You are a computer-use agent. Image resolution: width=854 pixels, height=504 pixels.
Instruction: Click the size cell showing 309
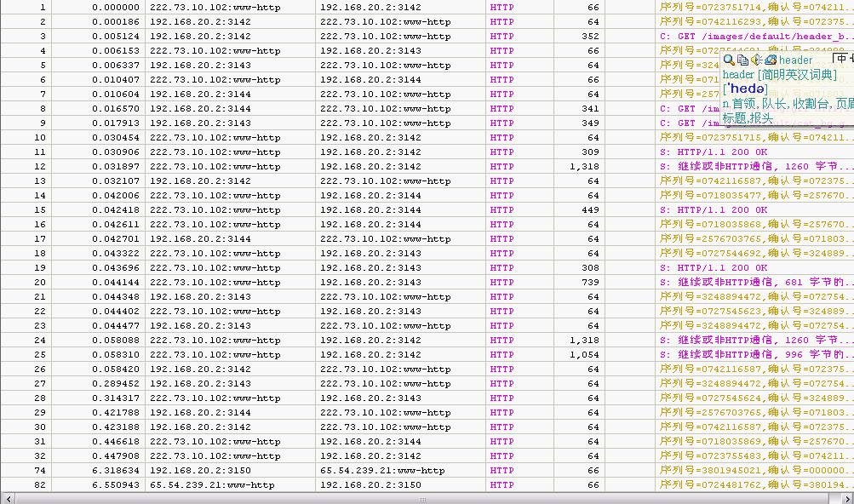pos(579,152)
